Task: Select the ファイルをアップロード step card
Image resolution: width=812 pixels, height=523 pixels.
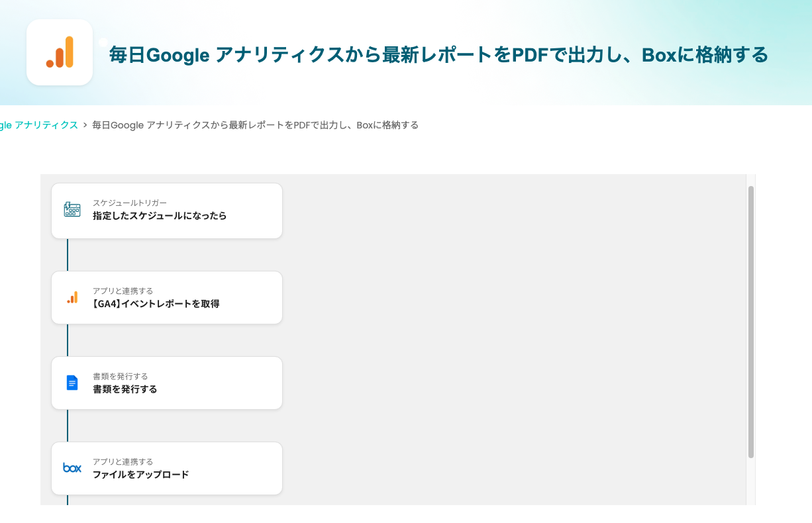Action: pyautogui.click(x=167, y=468)
